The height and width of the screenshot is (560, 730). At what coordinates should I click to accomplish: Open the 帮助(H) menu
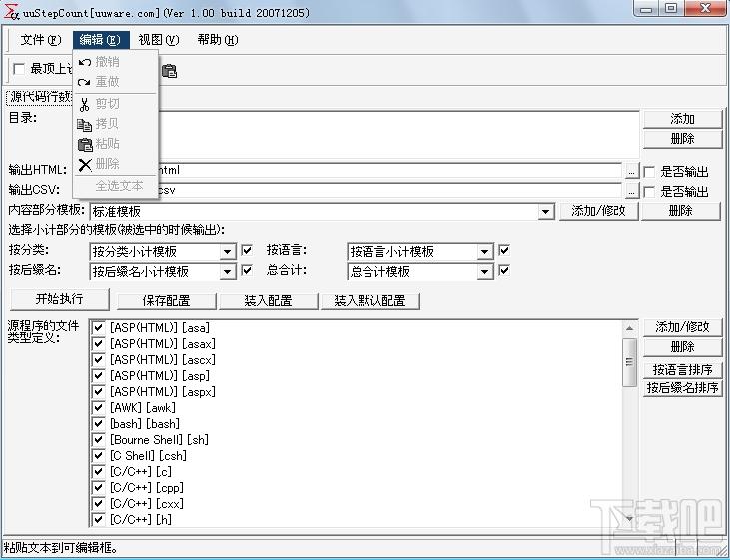[x=218, y=40]
